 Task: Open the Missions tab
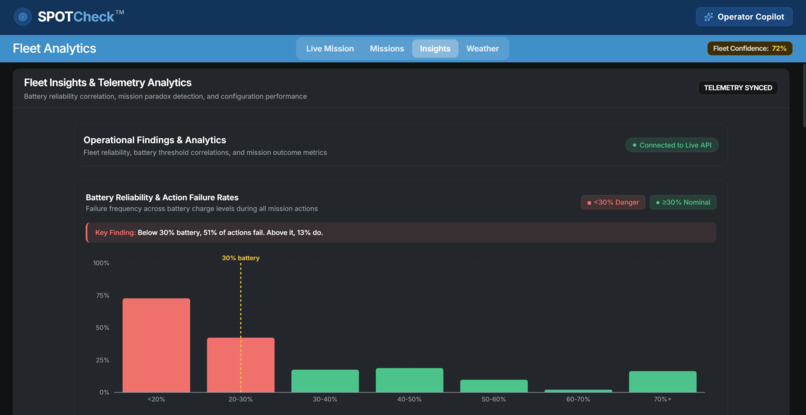387,49
